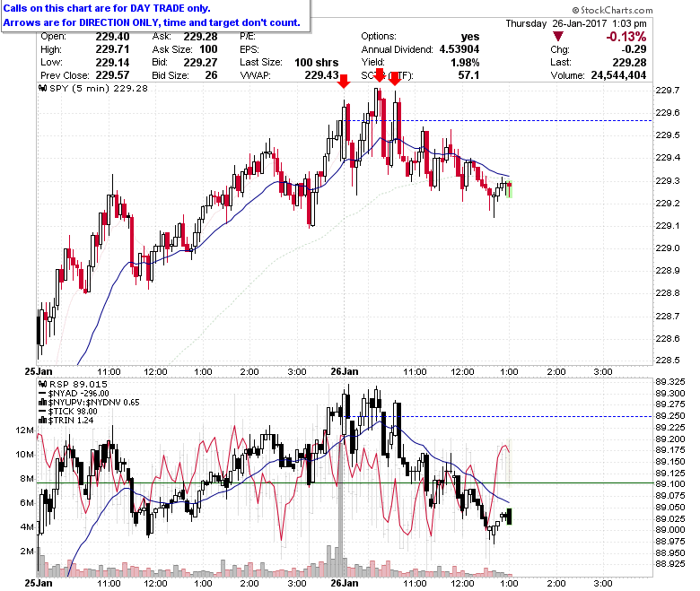Screen dimensions: 700x591
Task: Click the P/E label
Action: (248, 37)
